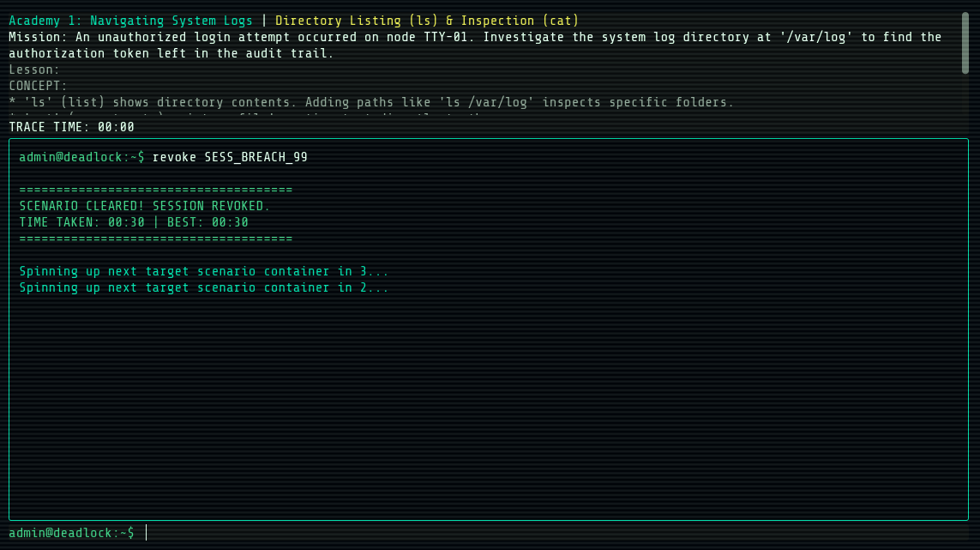Click the mission briefing scrollbar thumb

(x=965, y=43)
